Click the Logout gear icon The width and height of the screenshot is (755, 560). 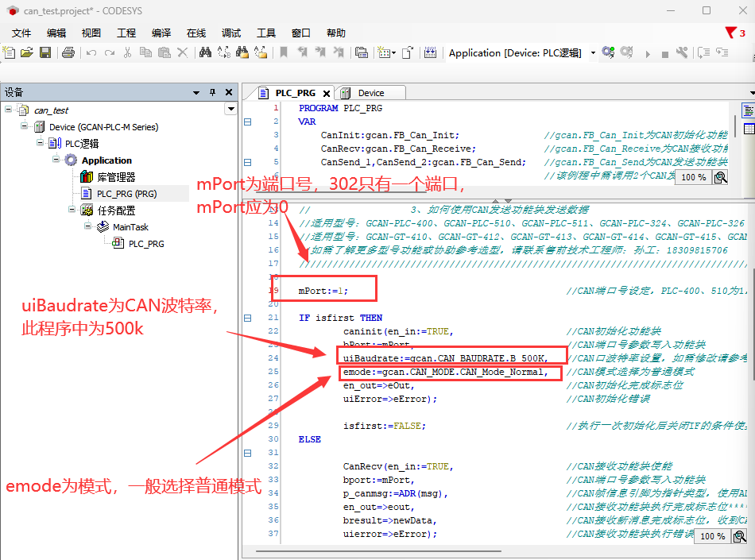[626, 52]
